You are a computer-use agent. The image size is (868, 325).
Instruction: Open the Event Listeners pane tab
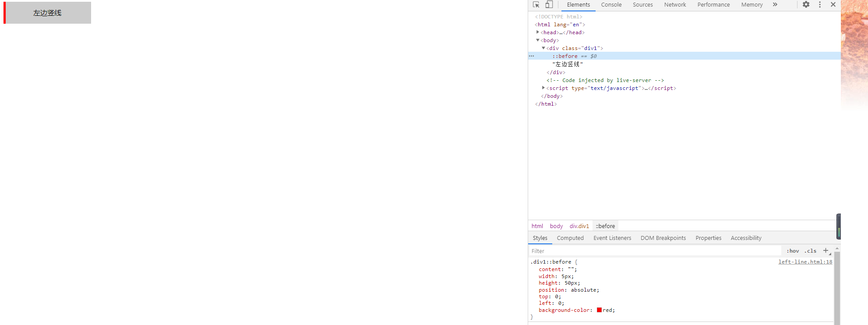(612, 238)
